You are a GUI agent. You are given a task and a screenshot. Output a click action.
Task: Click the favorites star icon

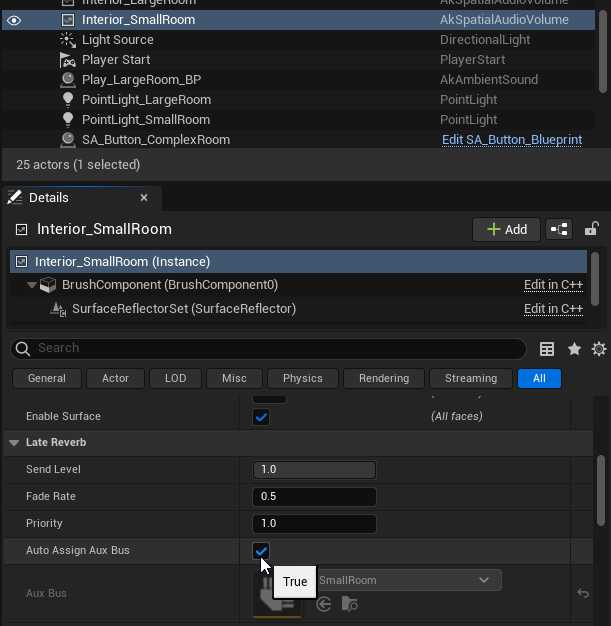coord(574,349)
